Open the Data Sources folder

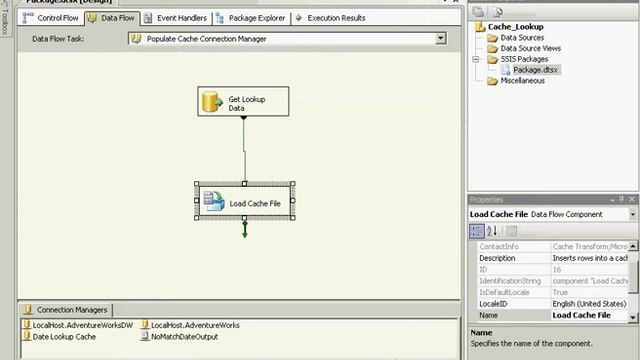tap(516, 38)
